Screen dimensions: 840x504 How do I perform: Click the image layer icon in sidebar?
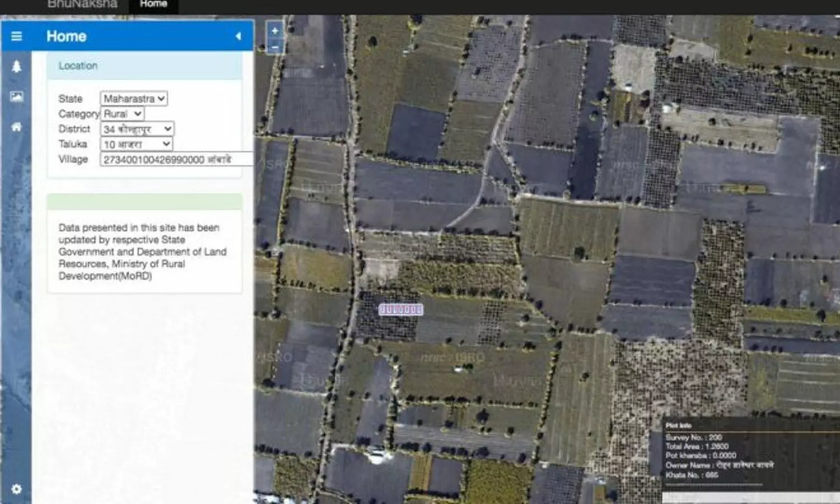click(x=16, y=97)
